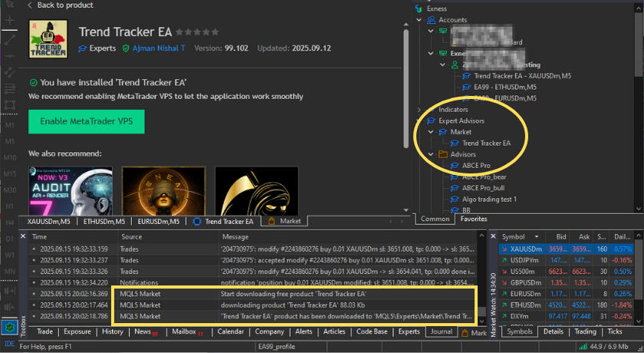Go Back to product page
The height and width of the screenshot is (353, 644).
pos(61,5)
